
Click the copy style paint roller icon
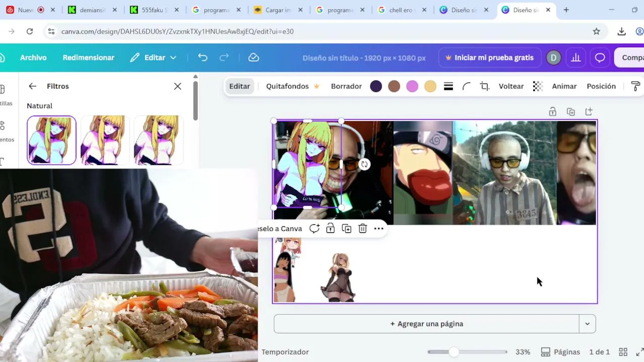tap(635, 86)
